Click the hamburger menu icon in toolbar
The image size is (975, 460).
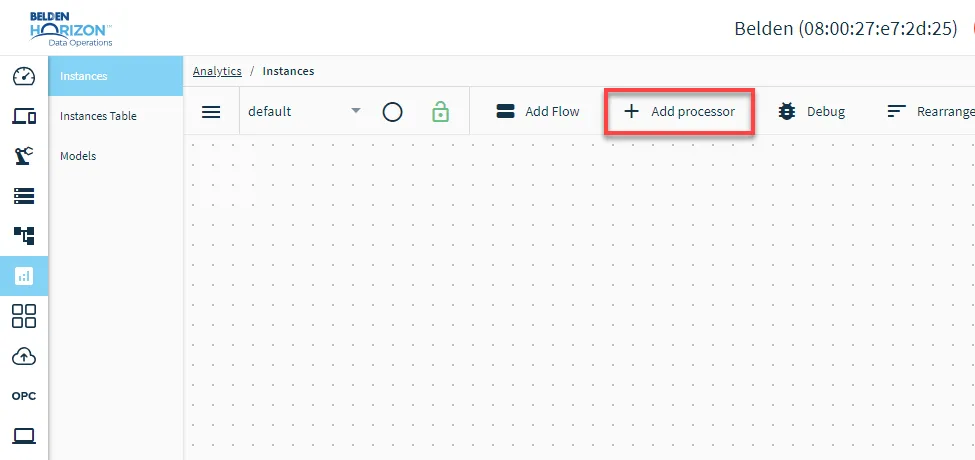pyautogui.click(x=211, y=112)
